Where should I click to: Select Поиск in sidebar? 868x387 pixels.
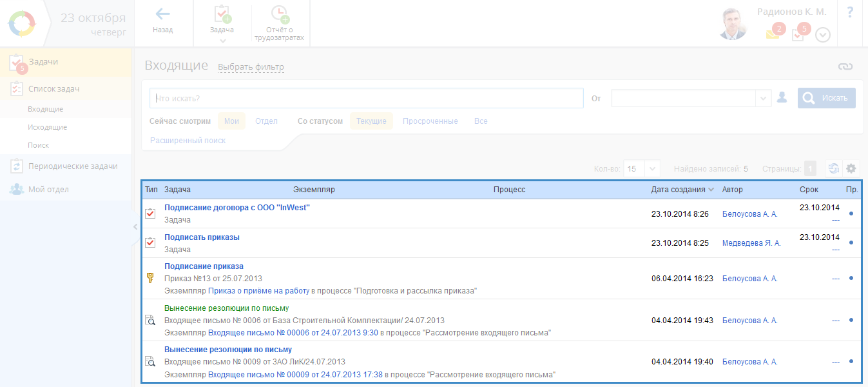click(x=38, y=145)
